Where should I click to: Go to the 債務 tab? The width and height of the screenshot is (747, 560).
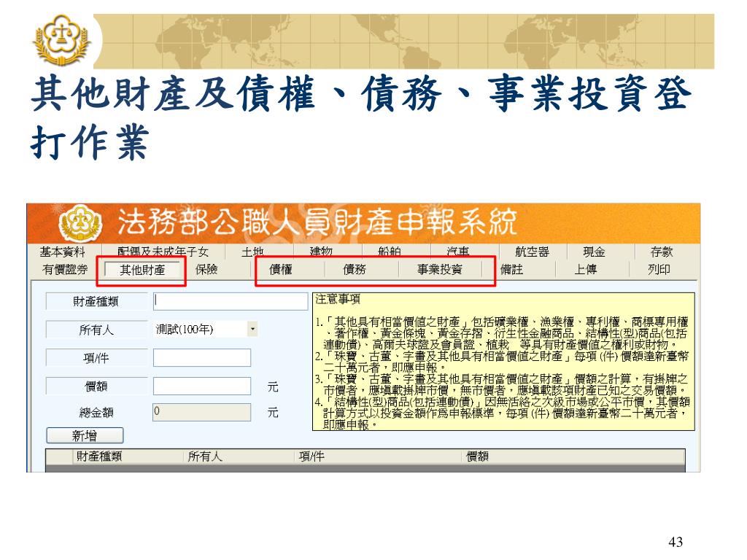[x=355, y=270]
